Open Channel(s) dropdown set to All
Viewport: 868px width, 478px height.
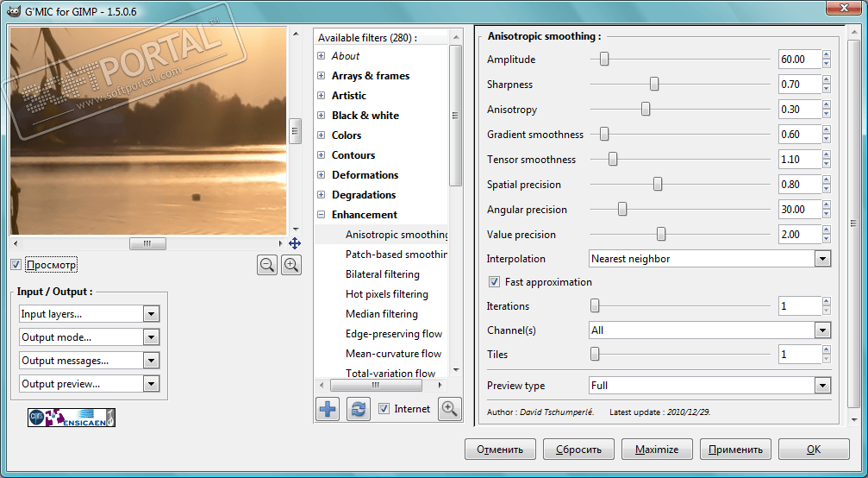click(709, 330)
